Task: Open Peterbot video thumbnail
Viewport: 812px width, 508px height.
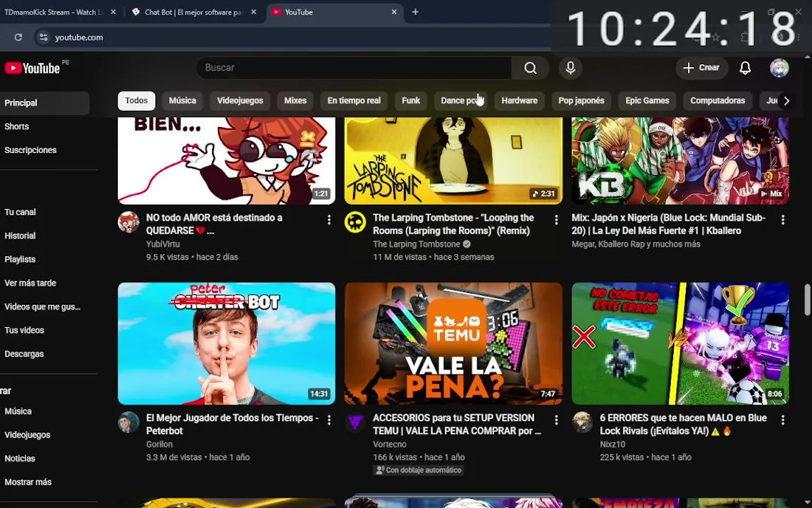Action: click(226, 343)
